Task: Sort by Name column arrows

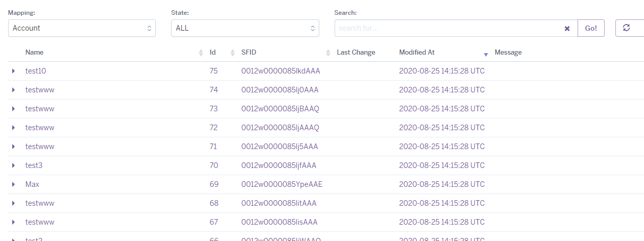Action: (x=201, y=53)
